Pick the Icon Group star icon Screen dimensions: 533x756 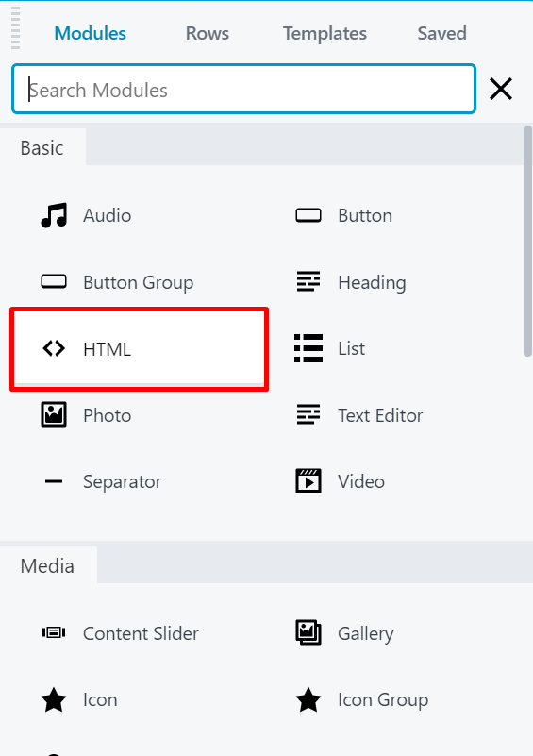click(x=308, y=700)
